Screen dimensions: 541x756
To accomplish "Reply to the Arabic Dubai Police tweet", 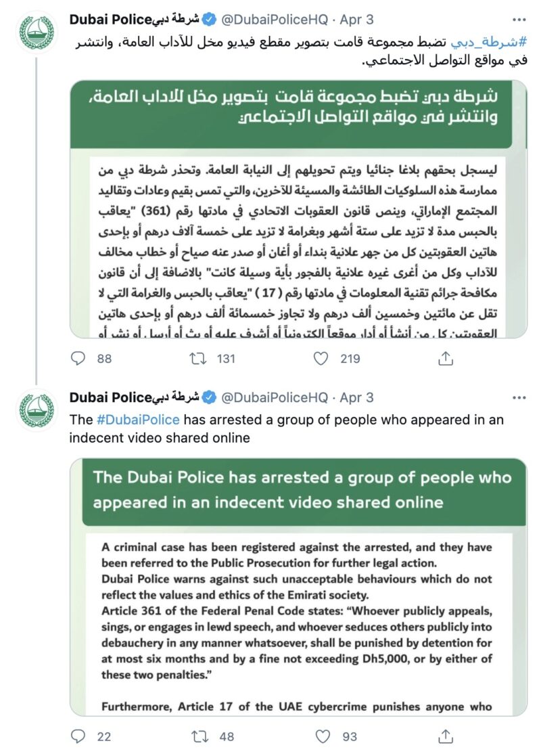I will click(79, 359).
